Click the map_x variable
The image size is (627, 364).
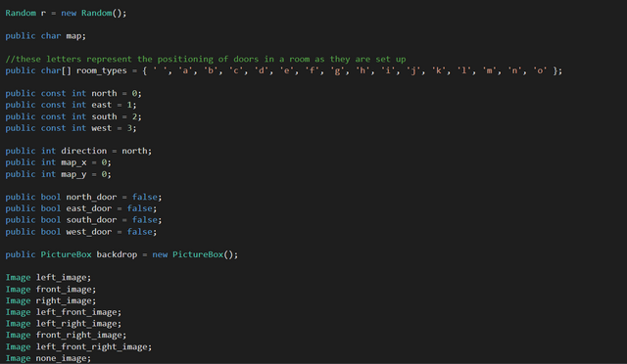73,162
